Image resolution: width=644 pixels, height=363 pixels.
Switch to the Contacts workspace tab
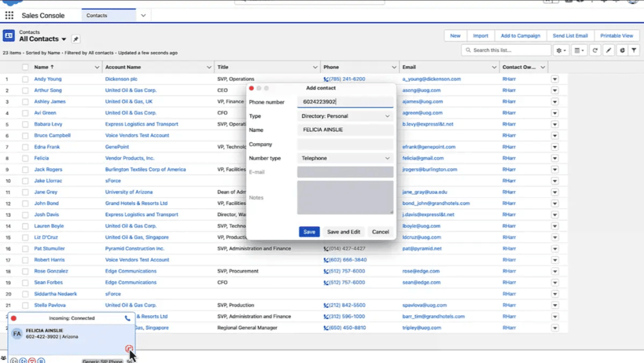(109, 16)
